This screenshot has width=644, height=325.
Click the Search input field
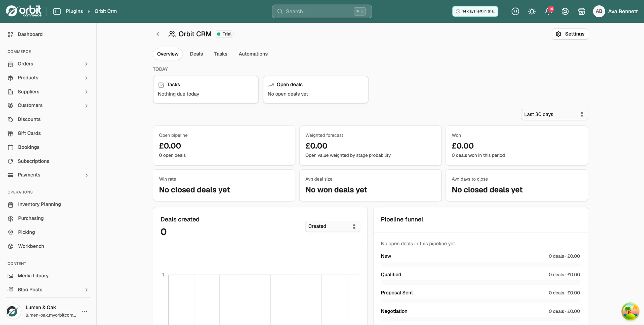pyautogui.click(x=322, y=11)
